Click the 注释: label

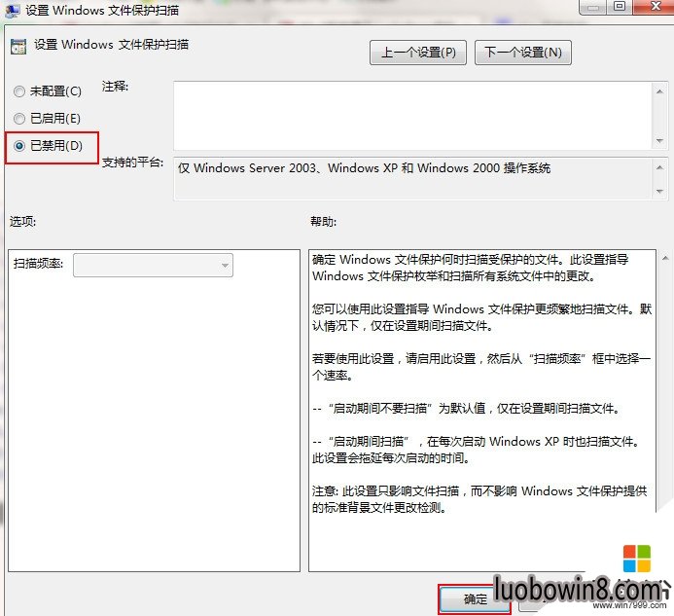[115, 87]
